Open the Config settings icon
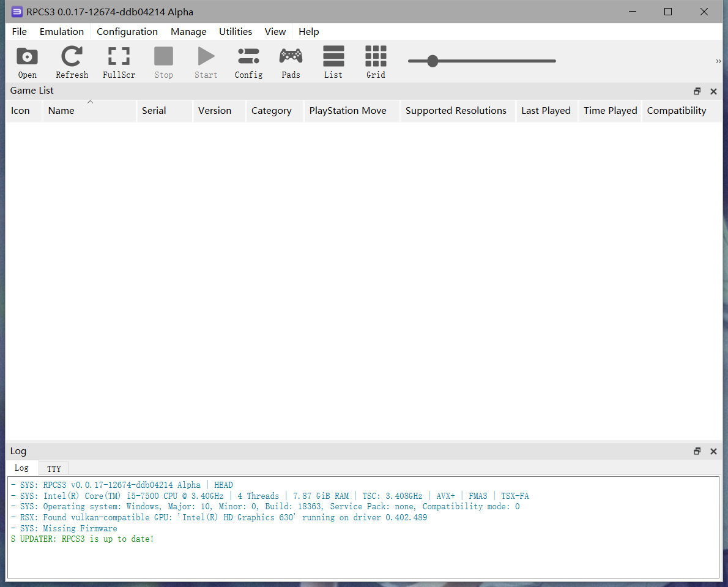Viewport: 728px width, 587px height. coord(248,62)
